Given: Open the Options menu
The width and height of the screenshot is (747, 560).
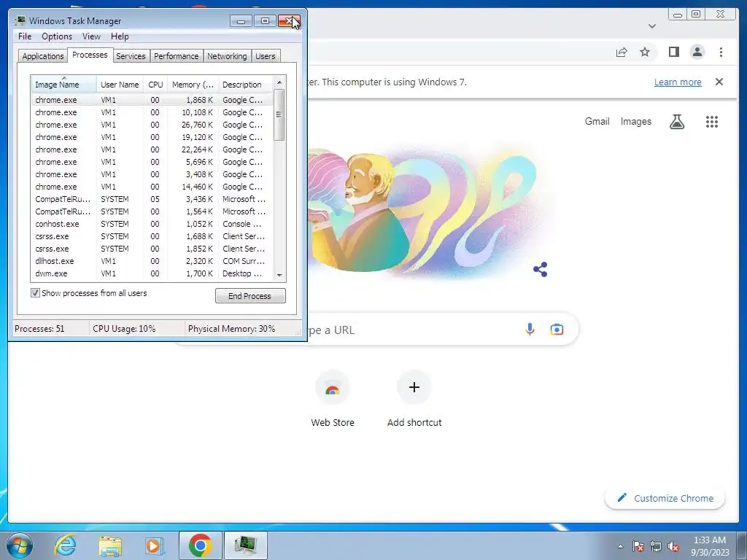Looking at the screenshot, I should tap(57, 36).
